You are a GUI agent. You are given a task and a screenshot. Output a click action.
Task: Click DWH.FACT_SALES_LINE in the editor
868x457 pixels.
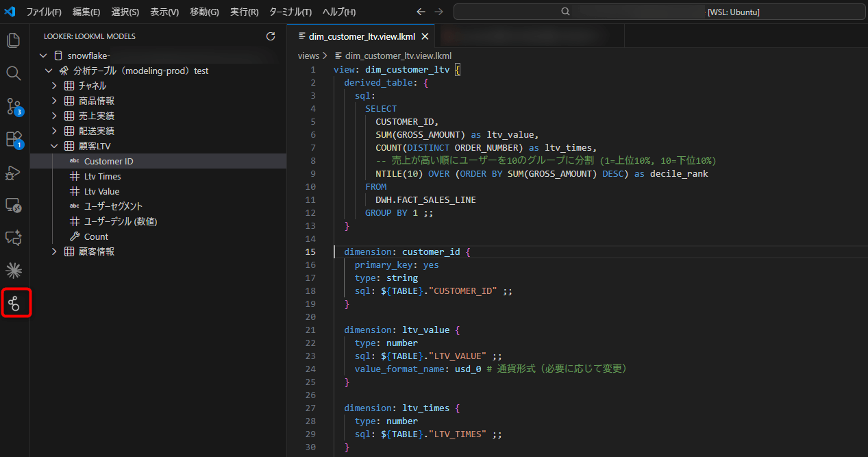click(x=425, y=199)
